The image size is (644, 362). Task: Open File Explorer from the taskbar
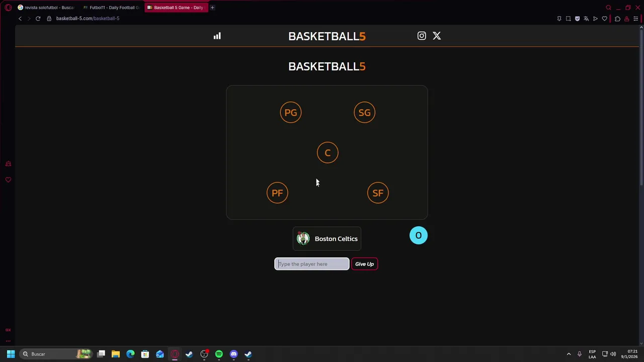point(116,354)
